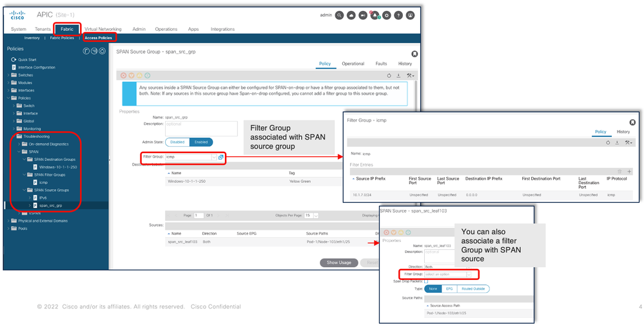The height and width of the screenshot is (327, 644).
Task: Select Type None in SPAN Source
Action: [x=433, y=289]
